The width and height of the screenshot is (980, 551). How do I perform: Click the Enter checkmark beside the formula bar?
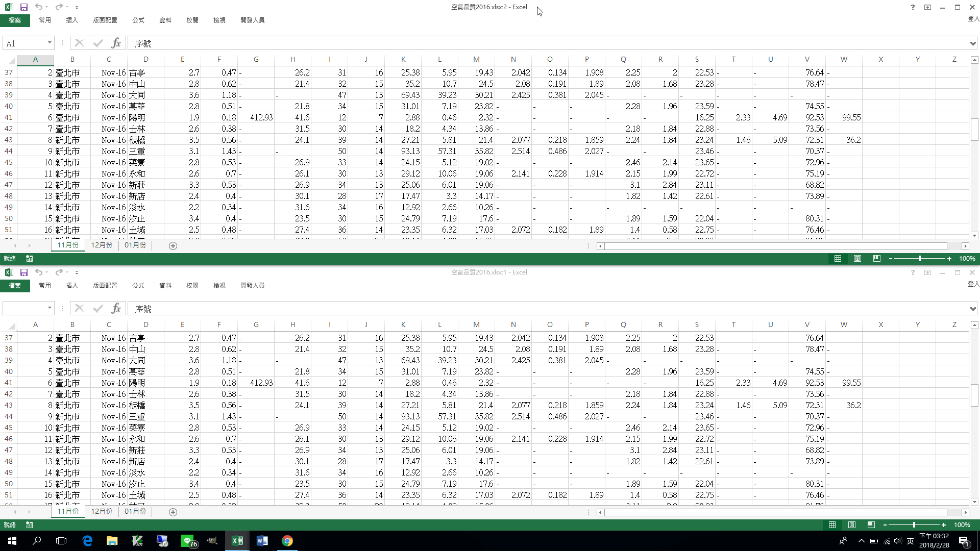point(97,43)
